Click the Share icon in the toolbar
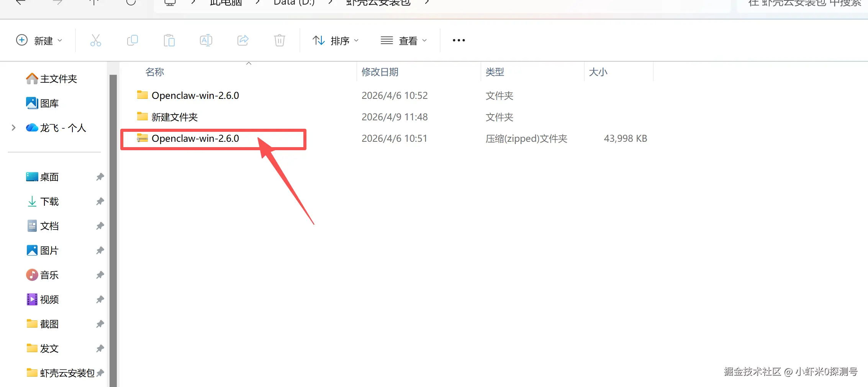 pos(242,40)
